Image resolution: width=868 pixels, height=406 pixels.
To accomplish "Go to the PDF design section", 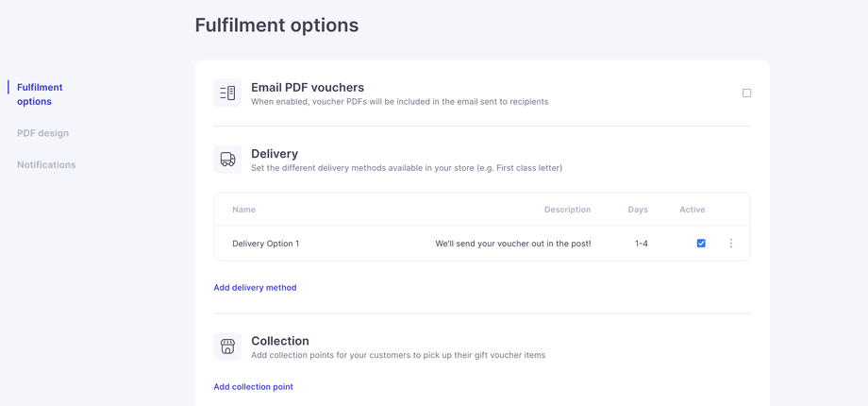I will coord(42,133).
